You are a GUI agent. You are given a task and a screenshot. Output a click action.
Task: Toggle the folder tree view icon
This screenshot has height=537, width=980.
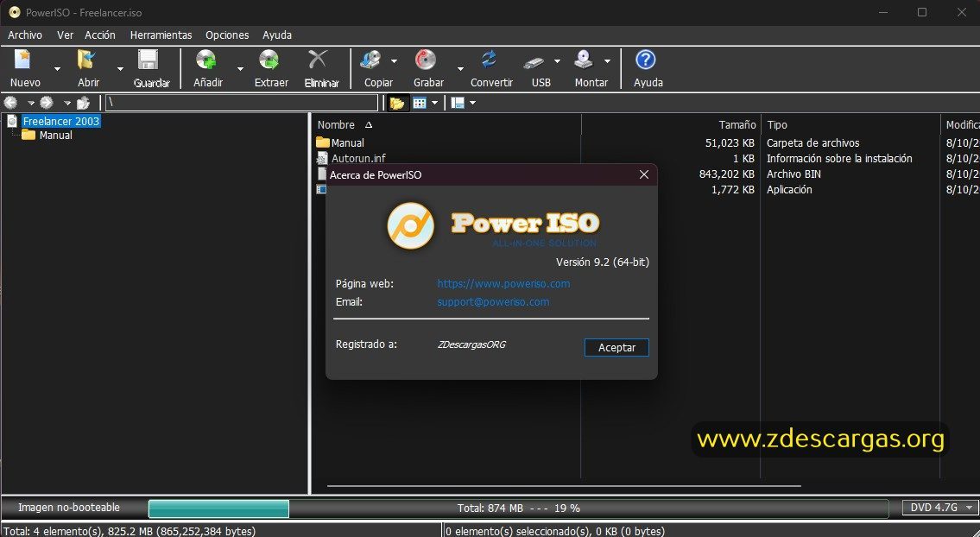(397, 103)
